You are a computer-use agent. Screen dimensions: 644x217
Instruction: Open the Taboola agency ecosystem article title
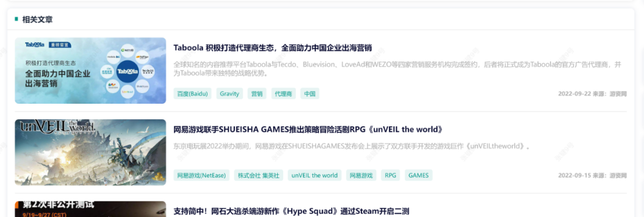[273, 48]
